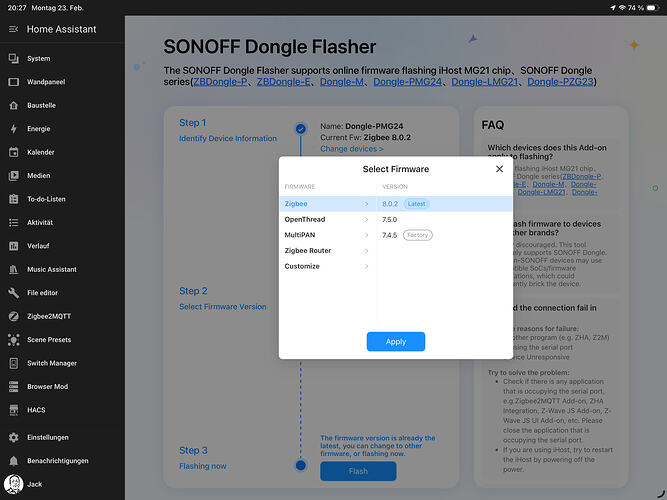Open the File editor wrench icon
The width and height of the screenshot is (667, 500).
(x=14, y=292)
